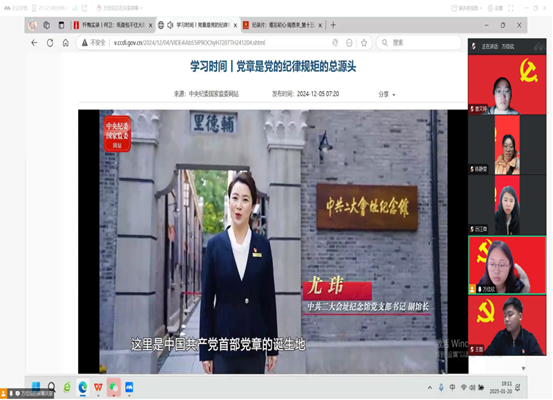Go back using the browser back arrow

[34, 43]
